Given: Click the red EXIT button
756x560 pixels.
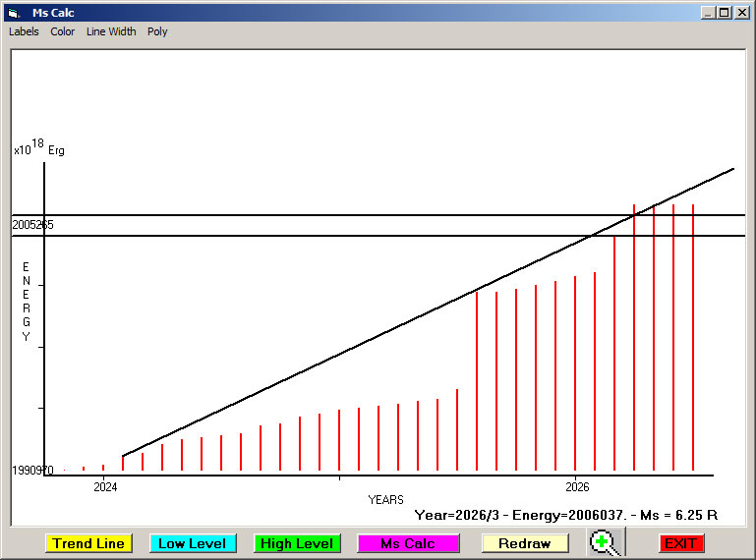Looking at the screenshot, I should (x=680, y=543).
